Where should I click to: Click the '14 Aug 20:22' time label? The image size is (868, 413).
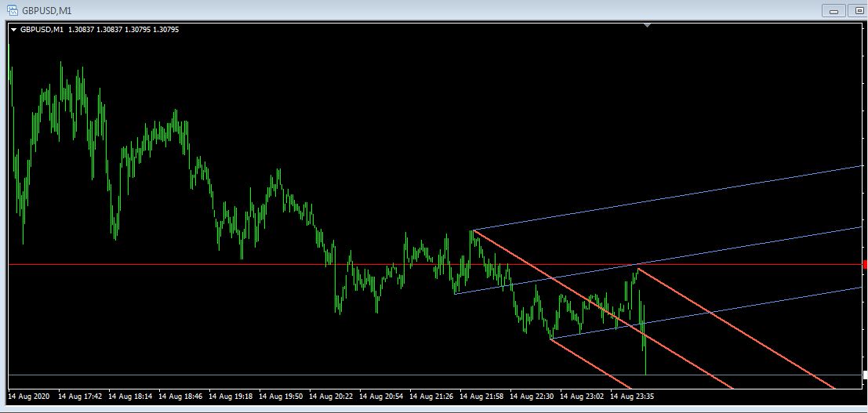[x=331, y=397]
